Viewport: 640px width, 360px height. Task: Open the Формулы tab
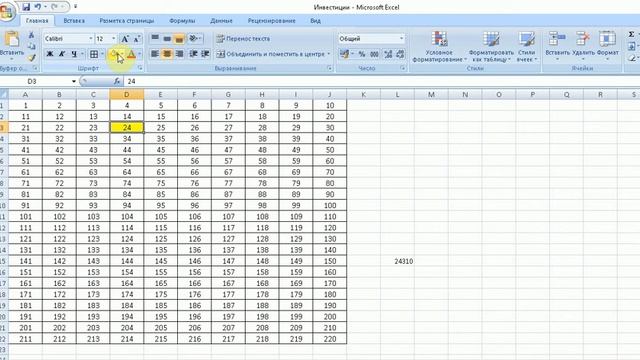click(182, 20)
